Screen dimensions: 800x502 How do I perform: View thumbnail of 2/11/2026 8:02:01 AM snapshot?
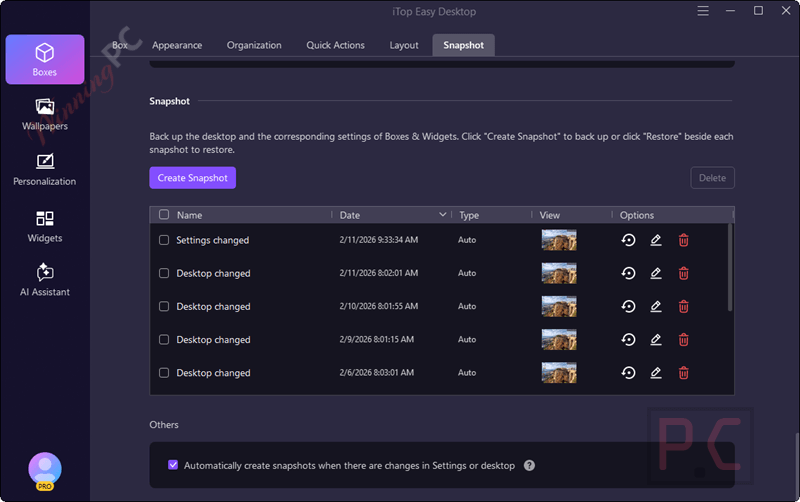tap(559, 273)
